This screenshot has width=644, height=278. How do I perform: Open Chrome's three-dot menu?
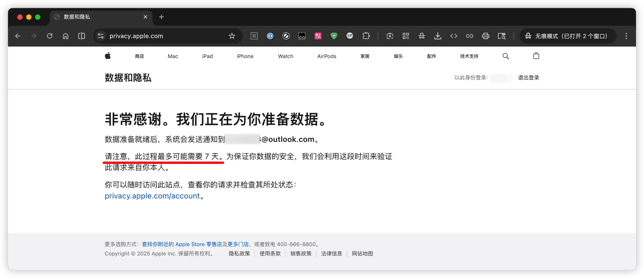[x=626, y=36]
